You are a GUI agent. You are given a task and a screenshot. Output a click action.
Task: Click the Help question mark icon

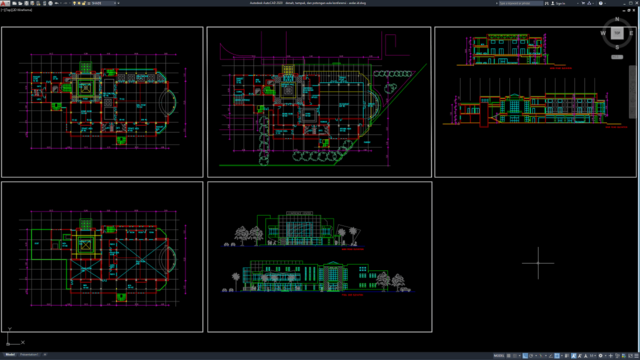click(x=600, y=3)
